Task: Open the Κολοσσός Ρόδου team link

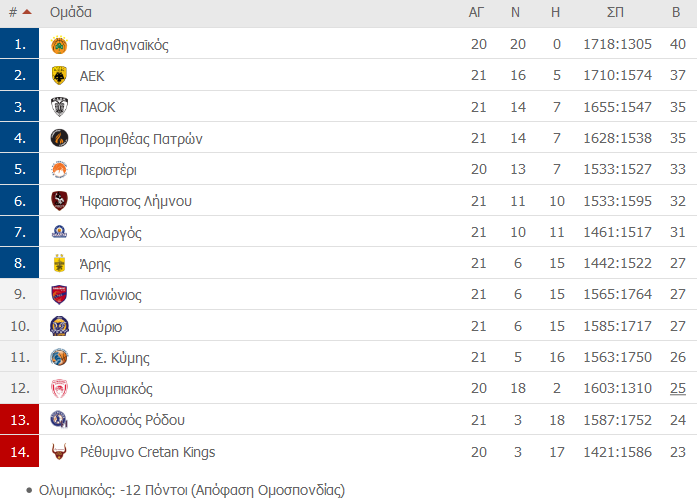Action: (132, 420)
